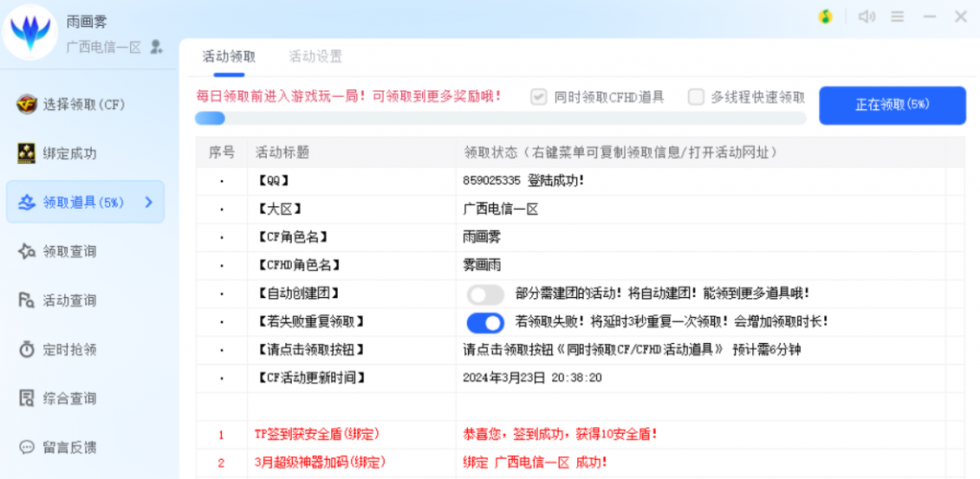Select the 【自动创建团】 row title
Image resolution: width=980 pixels, height=479 pixels.
(x=298, y=294)
